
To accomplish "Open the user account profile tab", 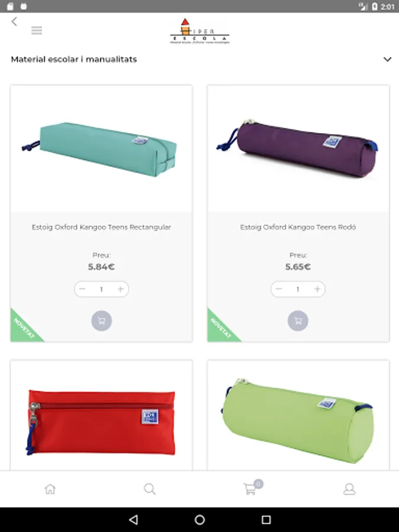I will click(349, 489).
